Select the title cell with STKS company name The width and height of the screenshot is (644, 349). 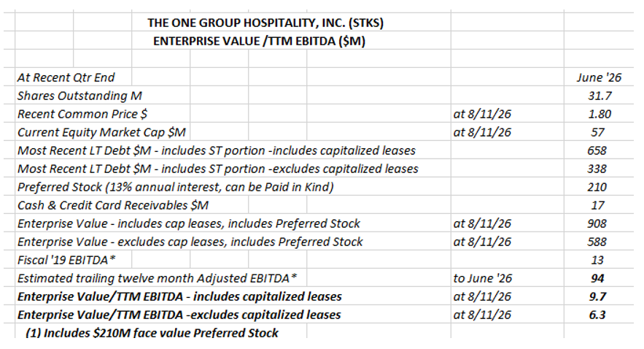coord(265,23)
